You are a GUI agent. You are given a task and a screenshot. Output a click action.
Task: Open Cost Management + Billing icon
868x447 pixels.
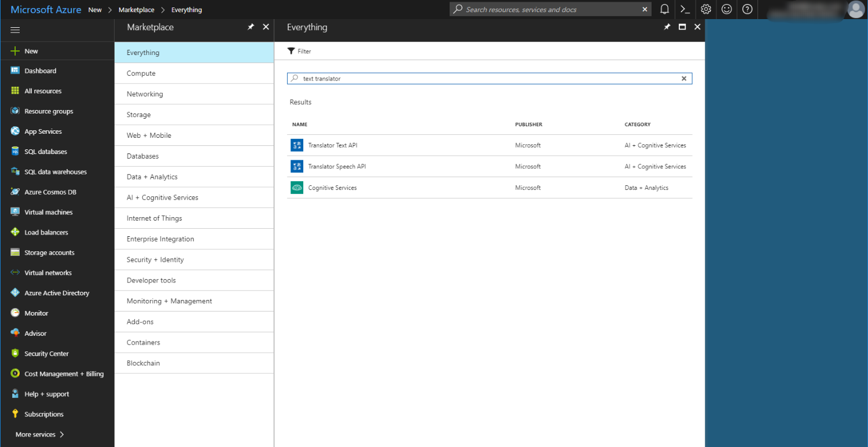15,374
